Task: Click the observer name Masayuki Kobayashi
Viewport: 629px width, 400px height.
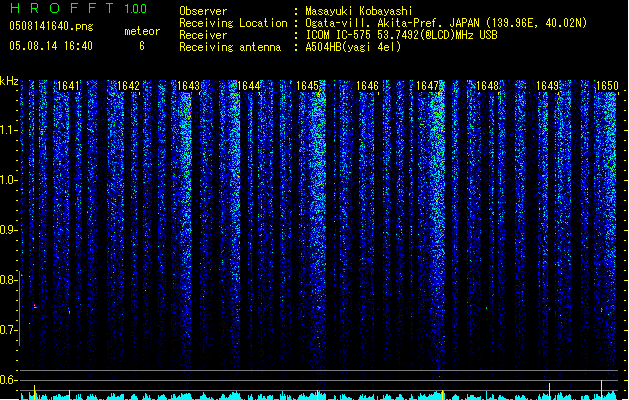Action: coord(359,11)
